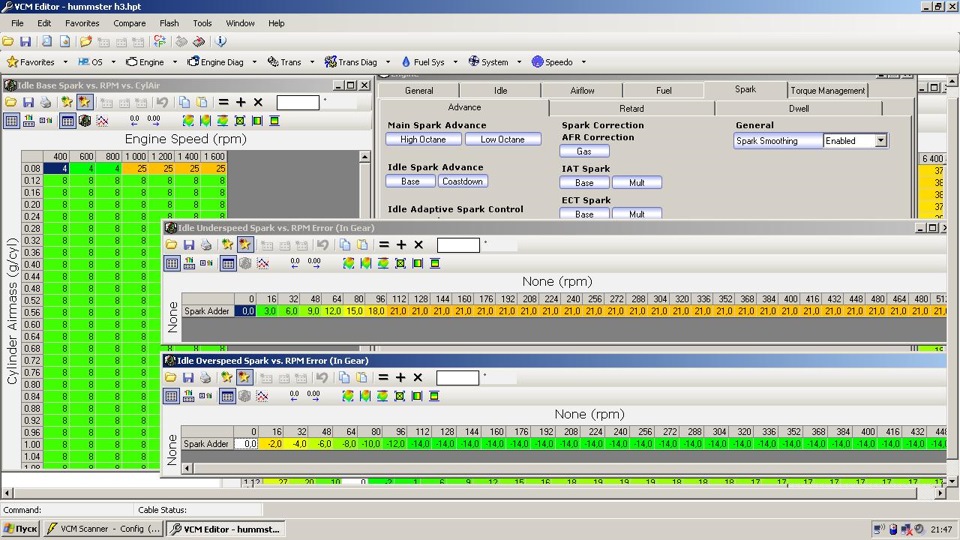960x540 pixels.
Task: Toggle line graph view in Idle Overspeed Spark window
Action: [x=262, y=396]
